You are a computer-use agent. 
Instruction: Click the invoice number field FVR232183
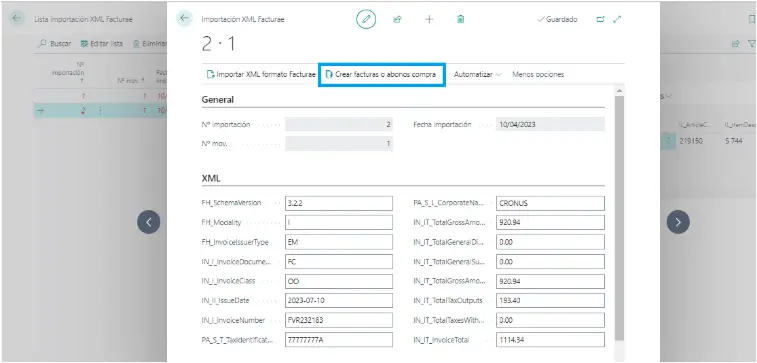339,320
